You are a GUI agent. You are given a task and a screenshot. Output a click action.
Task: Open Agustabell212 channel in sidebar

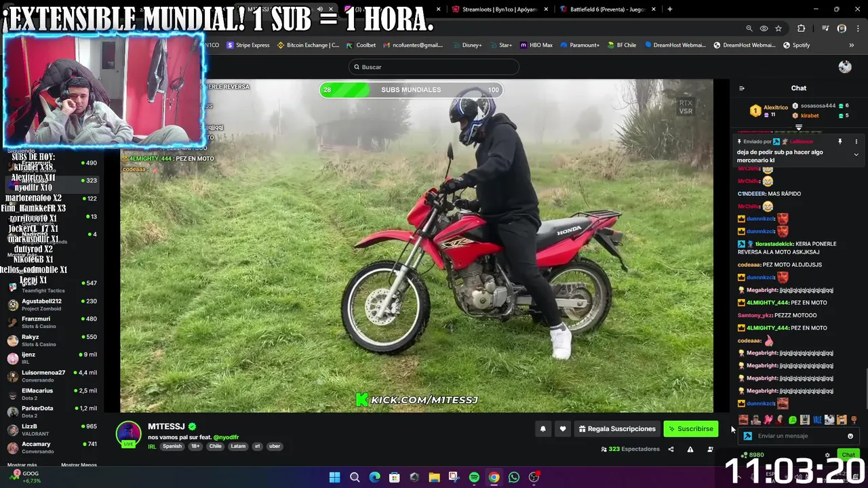click(52, 304)
